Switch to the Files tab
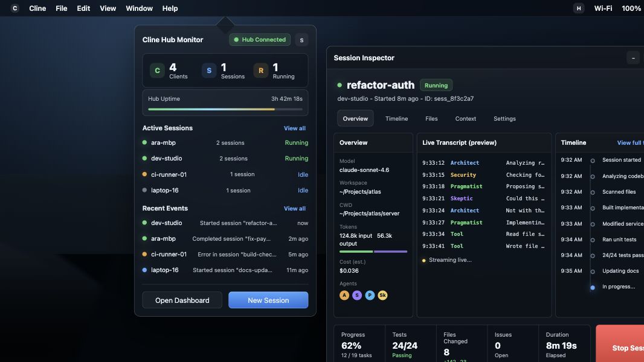Screen dimensions: 644x362 [x=431, y=118]
